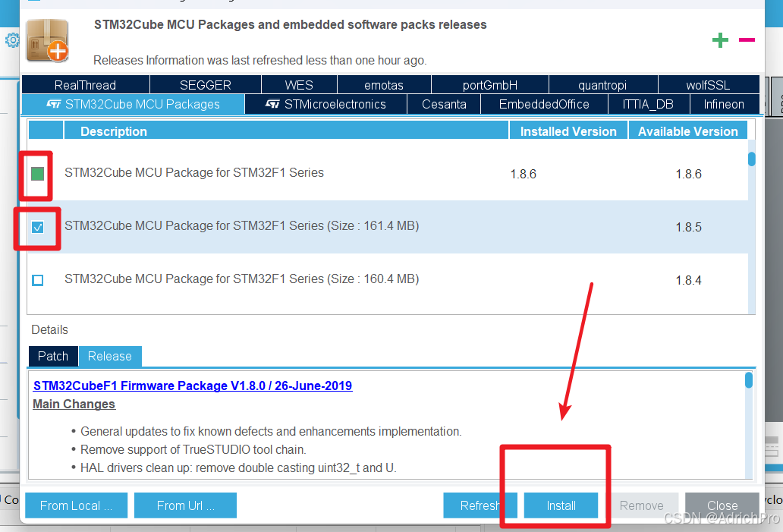
Task: Check the checkbox for 160.4 MB package
Action: click(x=37, y=280)
